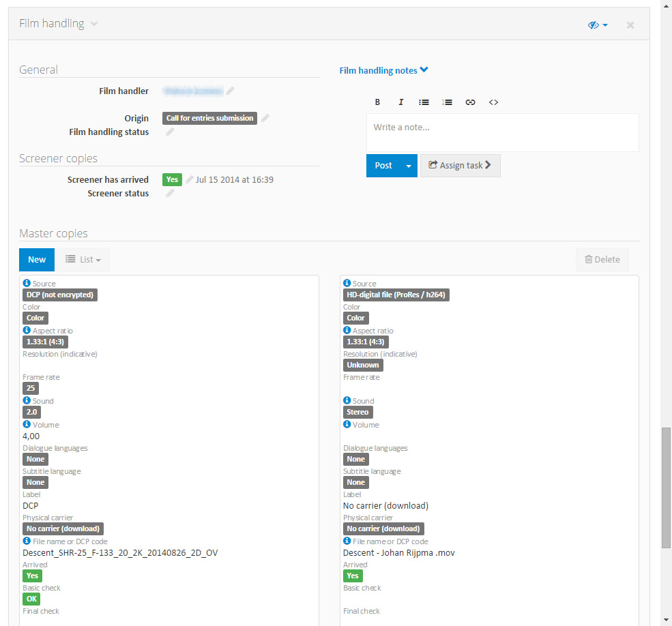Viewport: 672px width, 626px height.
Task: Open the Post button dropdown arrow
Action: click(409, 166)
